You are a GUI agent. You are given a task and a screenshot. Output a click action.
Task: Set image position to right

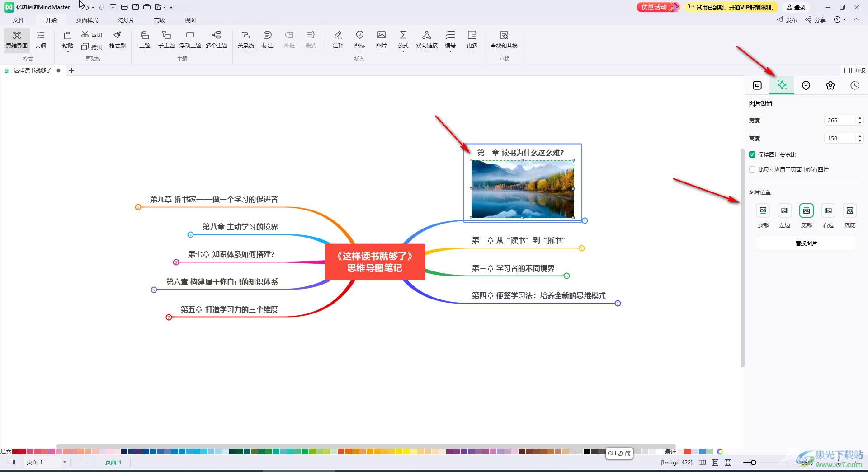pyautogui.click(x=828, y=210)
